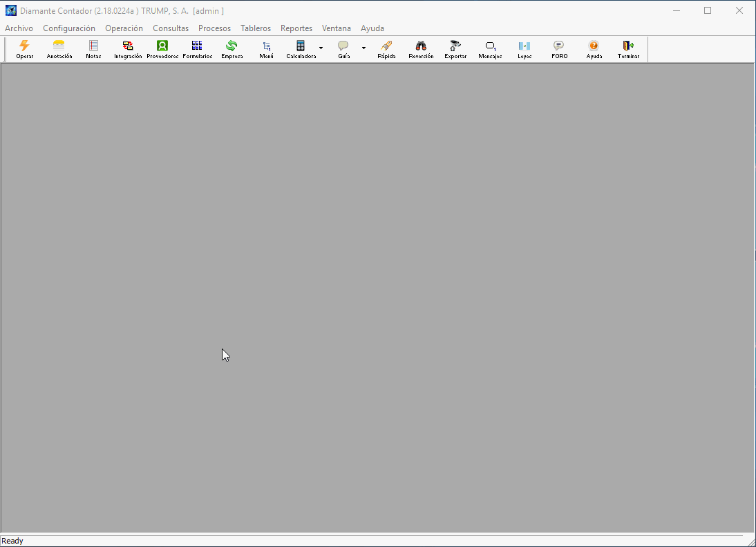Open the Archivo menu
Image resolution: width=756 pixels, height=547 pixels.
[x=19, y=28]
